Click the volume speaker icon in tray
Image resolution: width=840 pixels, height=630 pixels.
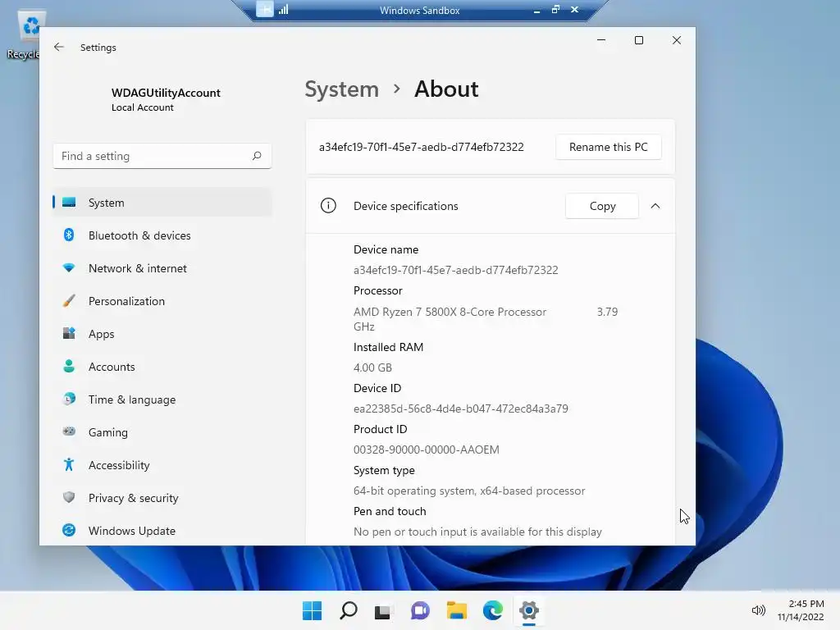pos(758,610)
